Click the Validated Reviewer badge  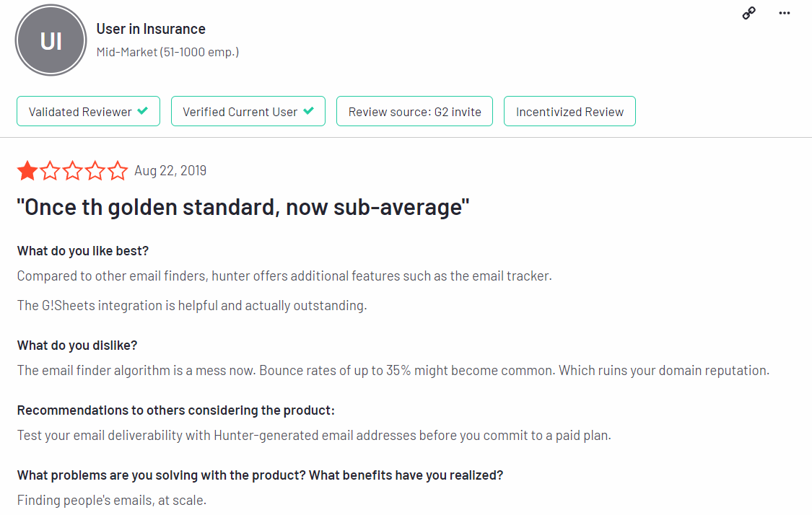(88, 111)
